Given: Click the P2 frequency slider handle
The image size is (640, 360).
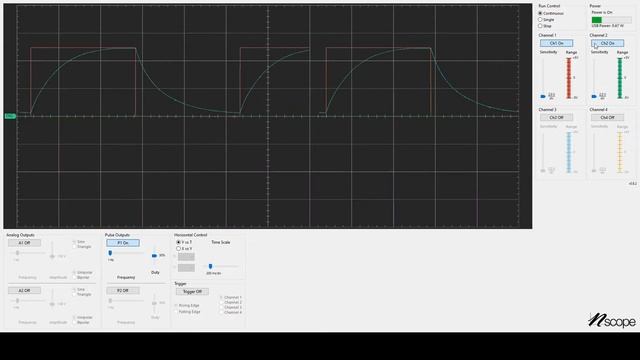Looking at the screenshot, I should coord(110,301).
